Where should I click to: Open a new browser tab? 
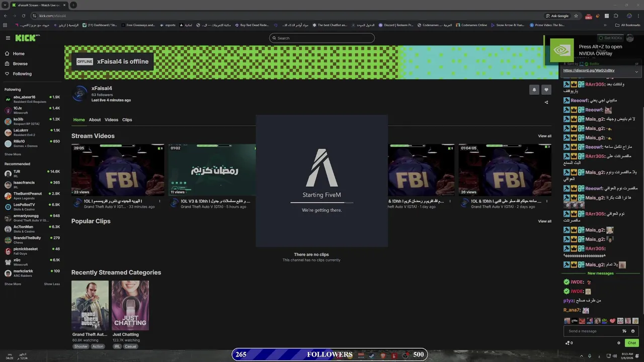[x=73, y=5]
